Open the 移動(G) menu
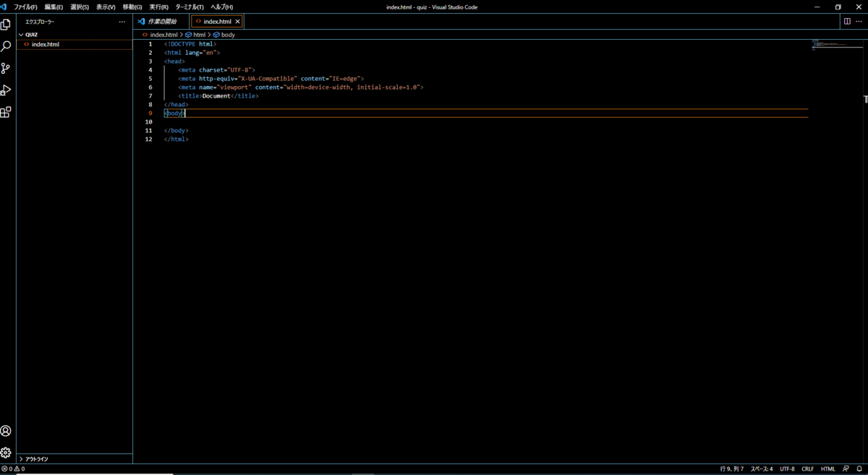The height and width of the screenshot is (475, 868). pyautogui.click(x=132, y=7)
